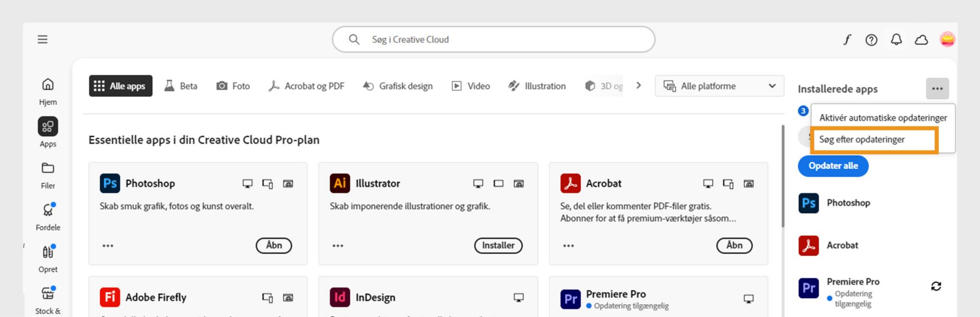This screenshot has width=980, height=317.
Task: Select the Grafisk design tab
Action: click(x=398, y=86)
